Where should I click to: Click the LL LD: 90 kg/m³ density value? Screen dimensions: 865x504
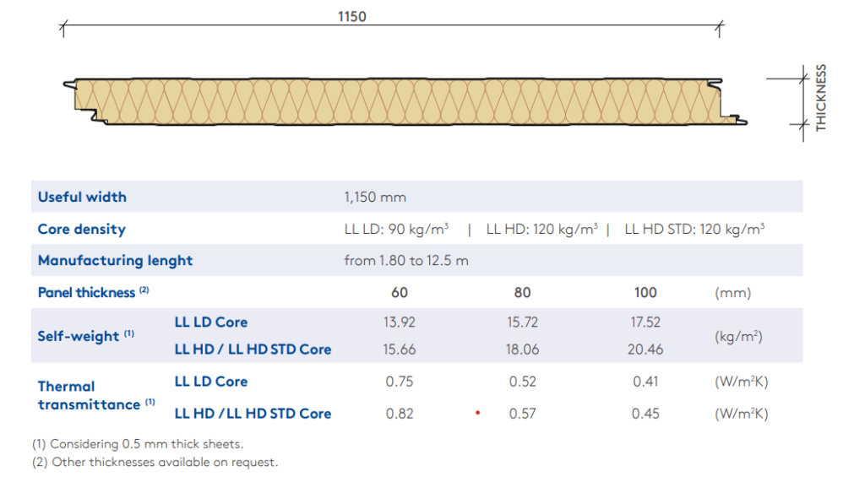coord(396,230)
